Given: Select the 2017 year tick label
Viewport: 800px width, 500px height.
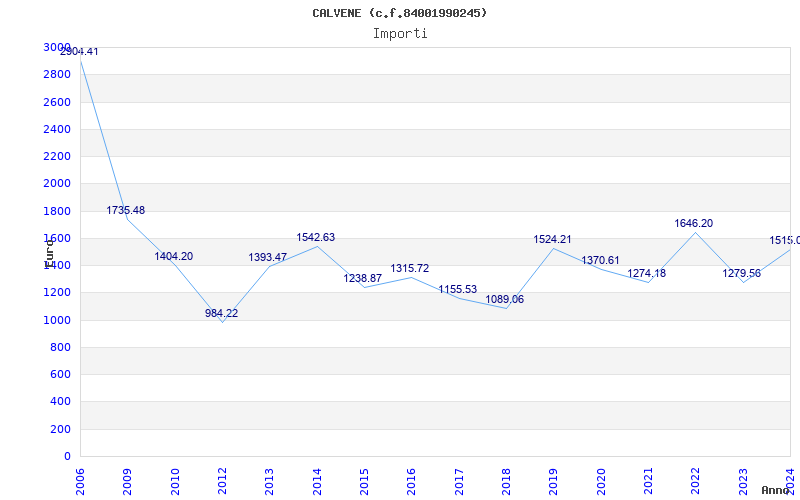Looking at the screenshot, I should (x=459, y=482).
